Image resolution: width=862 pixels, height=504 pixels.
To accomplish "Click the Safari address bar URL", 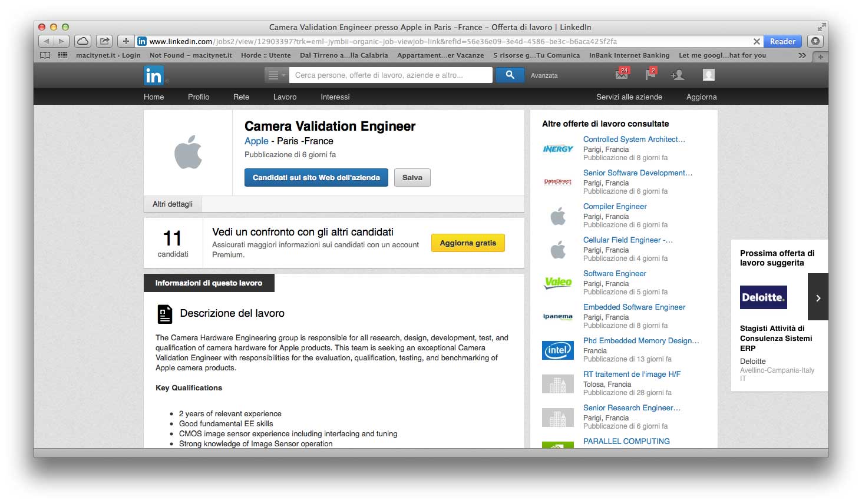I will pyautogui.click(x=383, y=41).
